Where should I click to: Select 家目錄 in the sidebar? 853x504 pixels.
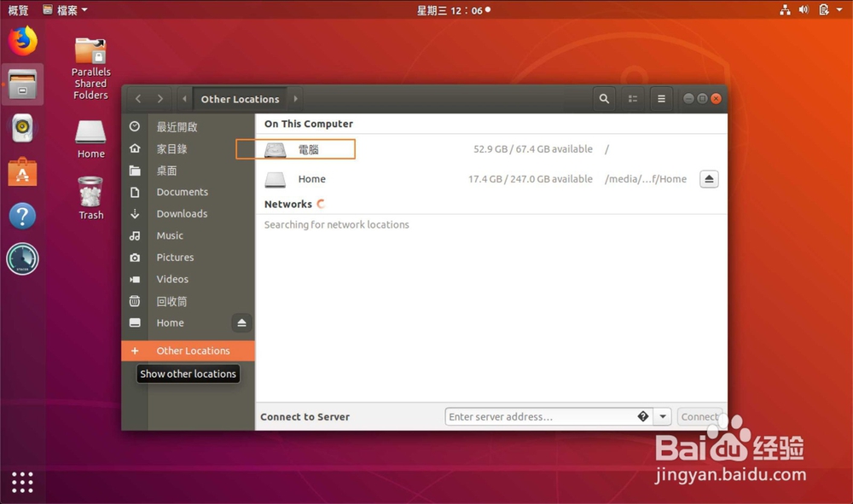189,148
